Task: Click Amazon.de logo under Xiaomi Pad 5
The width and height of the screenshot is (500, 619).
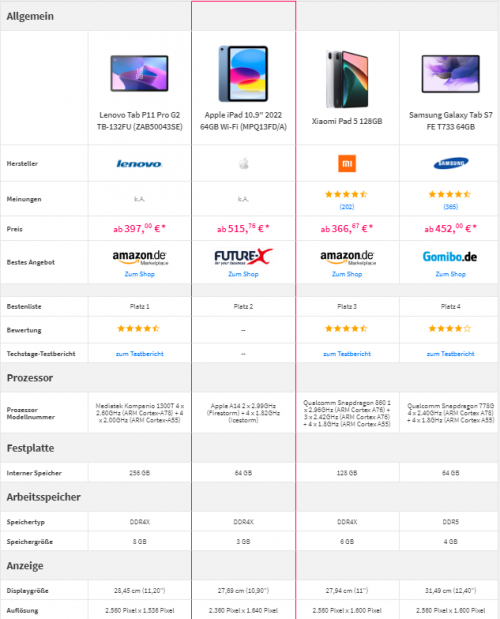Action: (x=347, y=257)
